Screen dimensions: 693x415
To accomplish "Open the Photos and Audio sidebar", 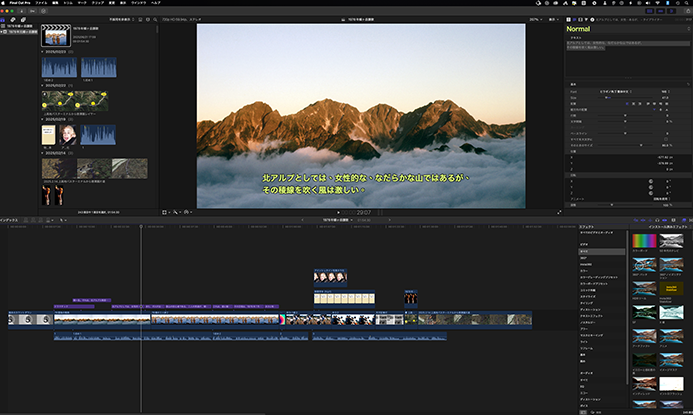I will click(14, 19).
